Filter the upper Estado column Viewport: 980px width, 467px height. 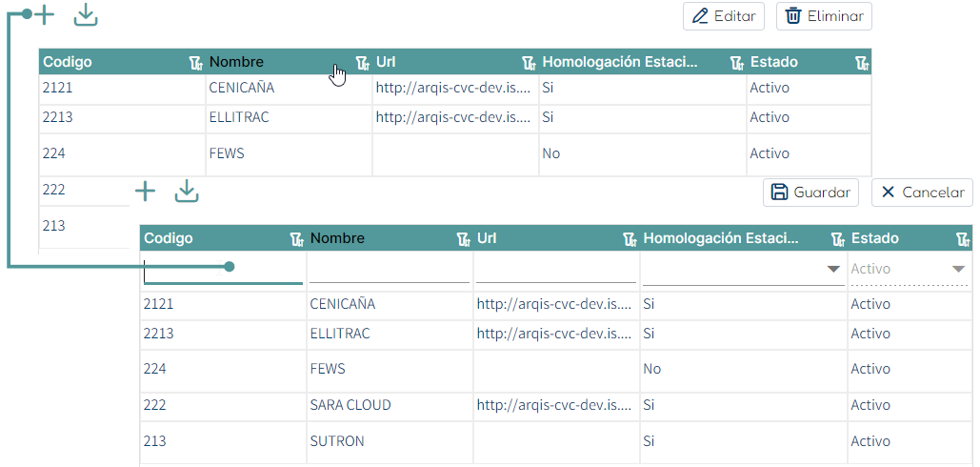tap(862, 62)
